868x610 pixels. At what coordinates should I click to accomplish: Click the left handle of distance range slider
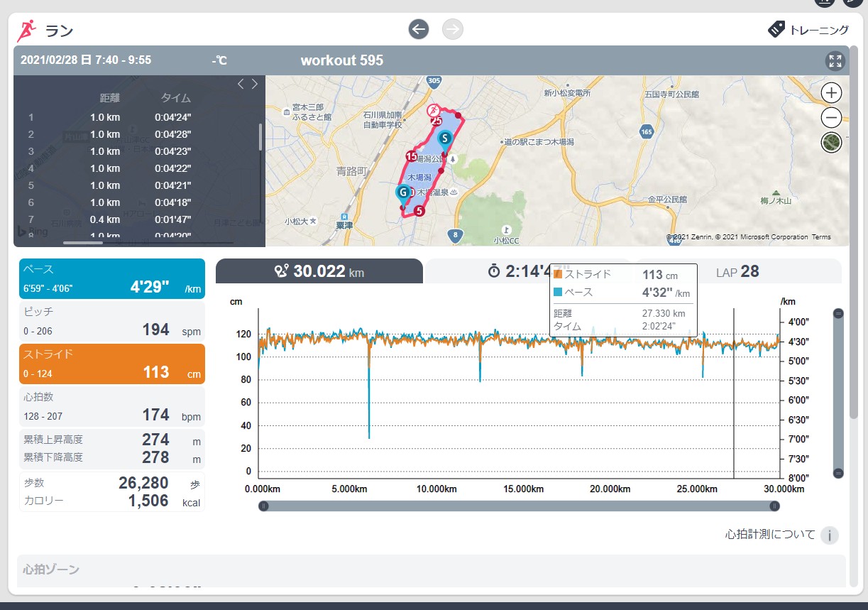point(263,506)
